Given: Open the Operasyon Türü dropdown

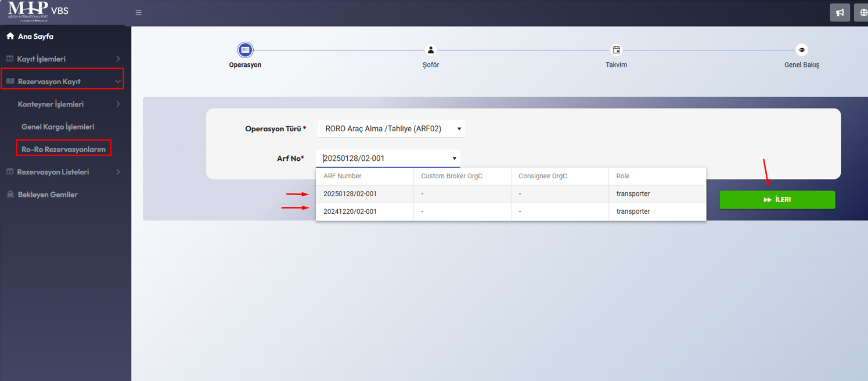Looking at the screenshot, I should 391,129.
